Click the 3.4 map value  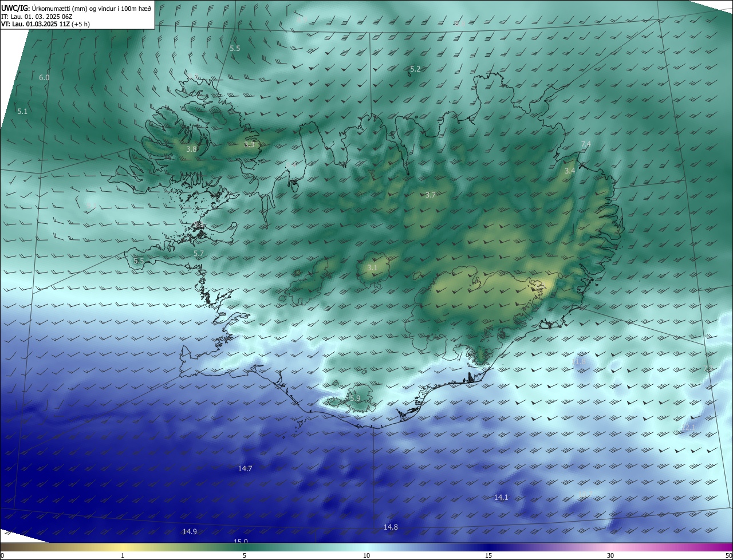click(x=570, y=171)
